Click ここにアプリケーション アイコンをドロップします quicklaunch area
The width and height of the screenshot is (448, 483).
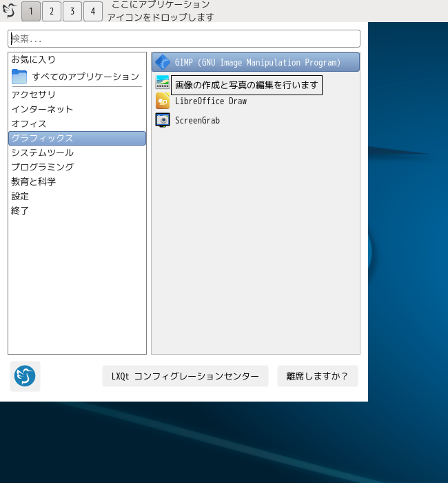161,11
